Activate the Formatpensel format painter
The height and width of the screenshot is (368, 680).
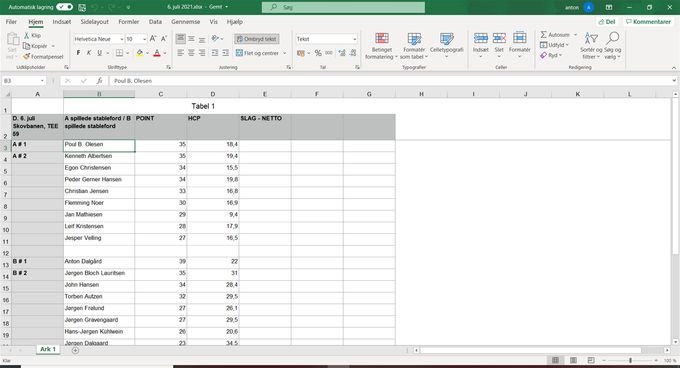pos(26,57)
